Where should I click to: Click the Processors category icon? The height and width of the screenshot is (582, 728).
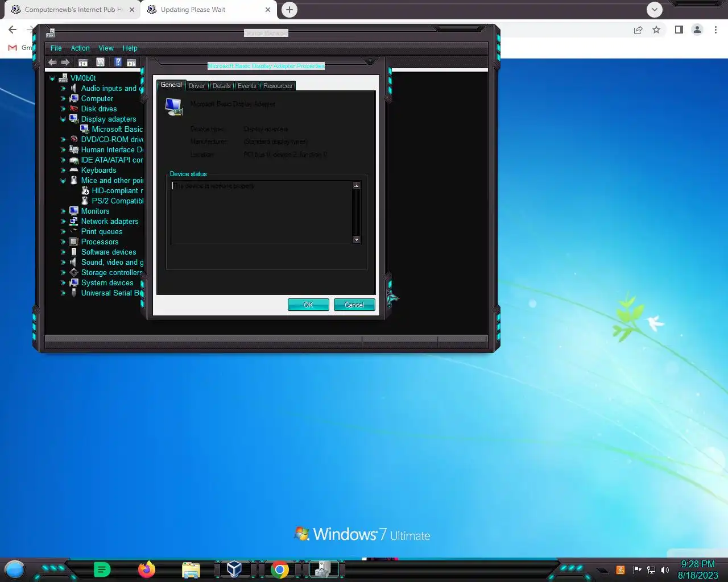[x=74, y=242]
